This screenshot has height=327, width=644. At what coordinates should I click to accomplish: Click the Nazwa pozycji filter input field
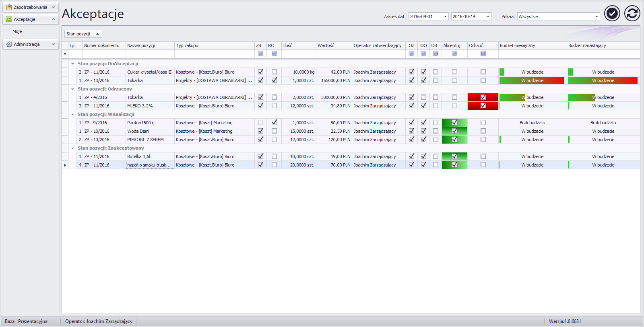[150, 54]
